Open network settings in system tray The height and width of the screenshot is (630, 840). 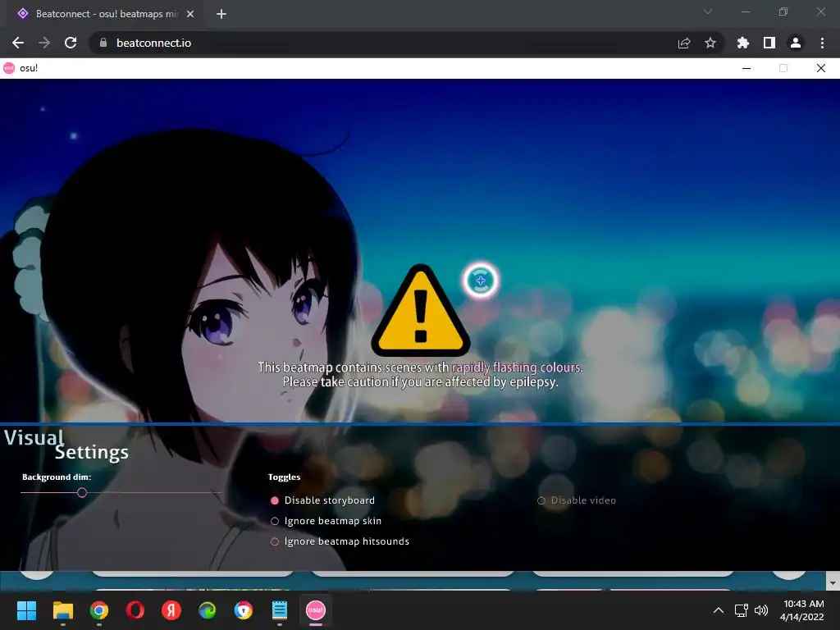click(742, 610)
